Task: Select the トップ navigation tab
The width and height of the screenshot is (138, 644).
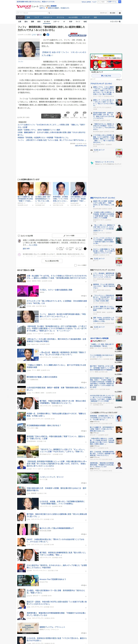Action: pyautogui.click(x=20, y=17)
